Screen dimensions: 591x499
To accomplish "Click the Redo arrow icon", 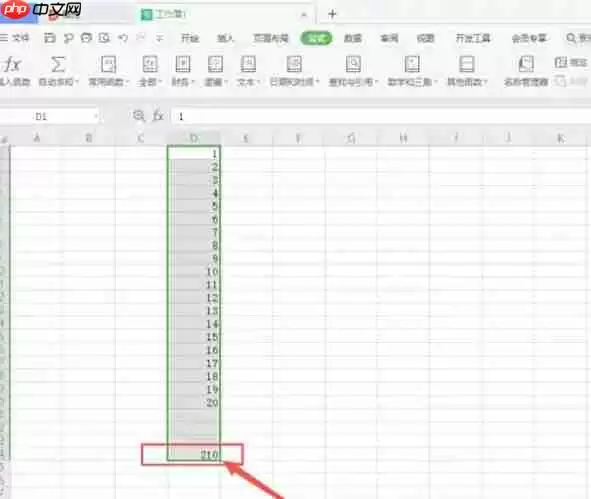I will click(141, 38).
